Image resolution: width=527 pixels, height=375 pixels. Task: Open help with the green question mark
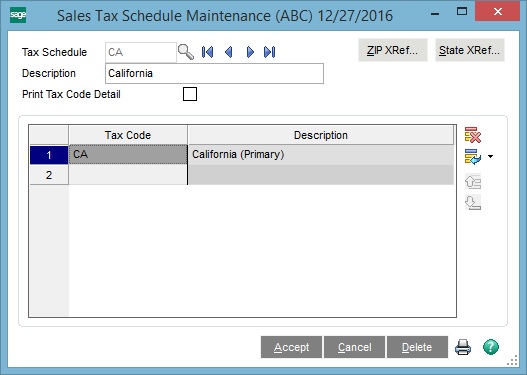(x=491, y=347)
